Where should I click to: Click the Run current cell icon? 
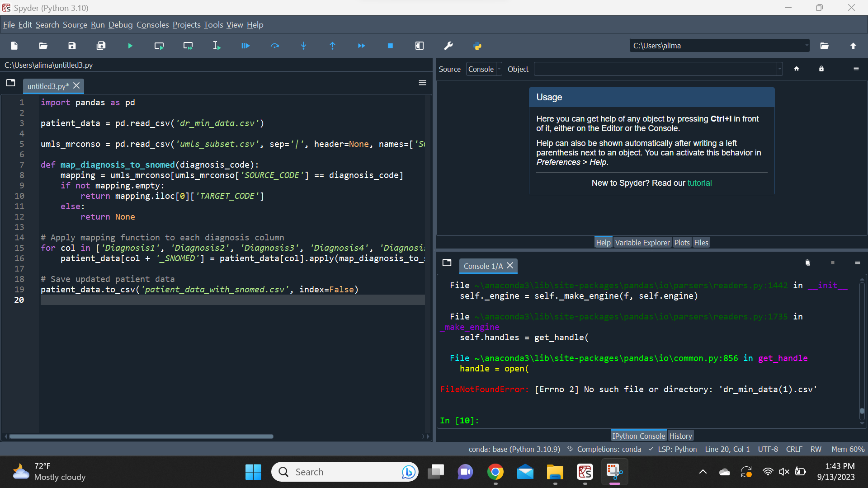point(159,46)
